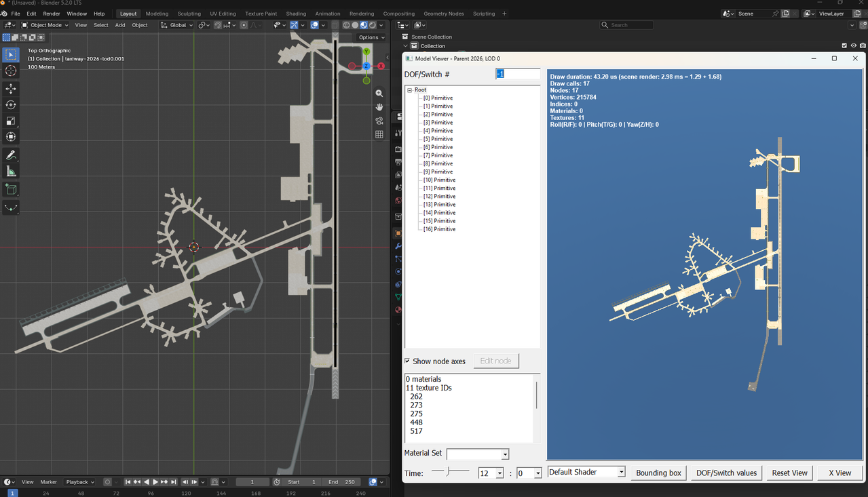Select the Add Cube tool
The image size is (868, 497).
pos(11,189)
